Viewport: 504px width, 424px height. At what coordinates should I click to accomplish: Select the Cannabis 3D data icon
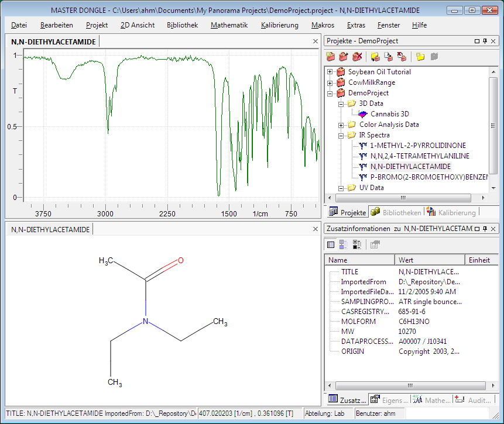pos(363,114)
